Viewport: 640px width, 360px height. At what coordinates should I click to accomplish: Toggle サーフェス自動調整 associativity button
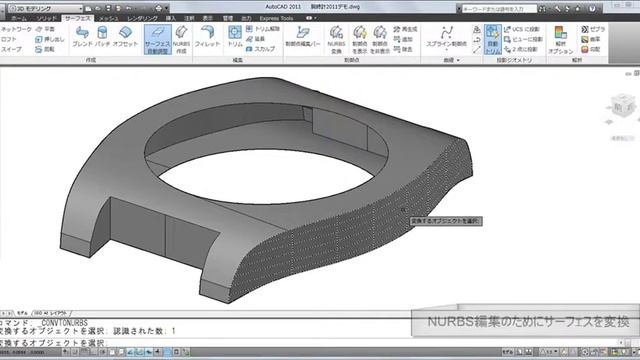157,39
